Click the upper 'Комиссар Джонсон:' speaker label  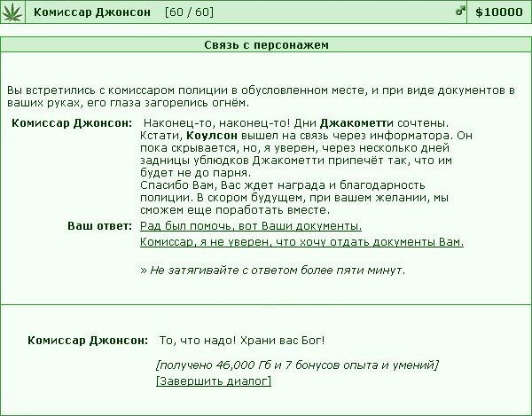(x=71, y=122)
